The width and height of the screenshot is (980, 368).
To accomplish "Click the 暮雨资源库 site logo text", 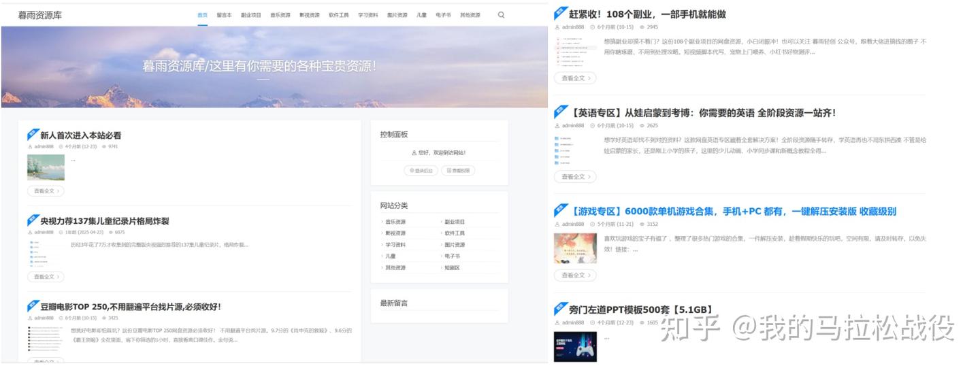I will 40,15.
